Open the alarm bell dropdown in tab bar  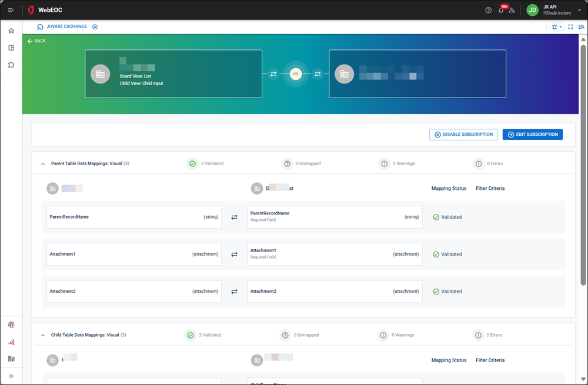tap(556, 27)
